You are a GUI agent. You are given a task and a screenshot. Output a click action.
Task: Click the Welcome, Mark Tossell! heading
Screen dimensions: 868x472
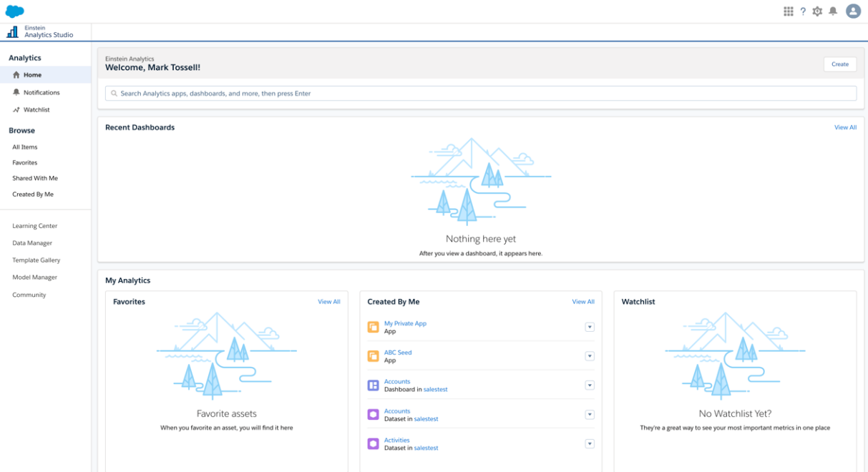coord(152,67)
